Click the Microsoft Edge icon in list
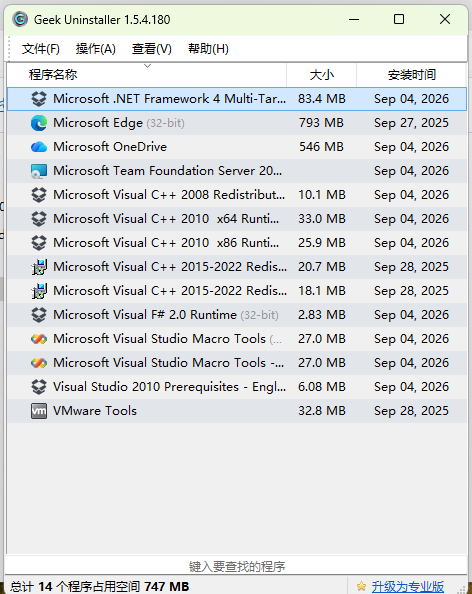Viewport: 472px width, 594px height. click(39, 123)
